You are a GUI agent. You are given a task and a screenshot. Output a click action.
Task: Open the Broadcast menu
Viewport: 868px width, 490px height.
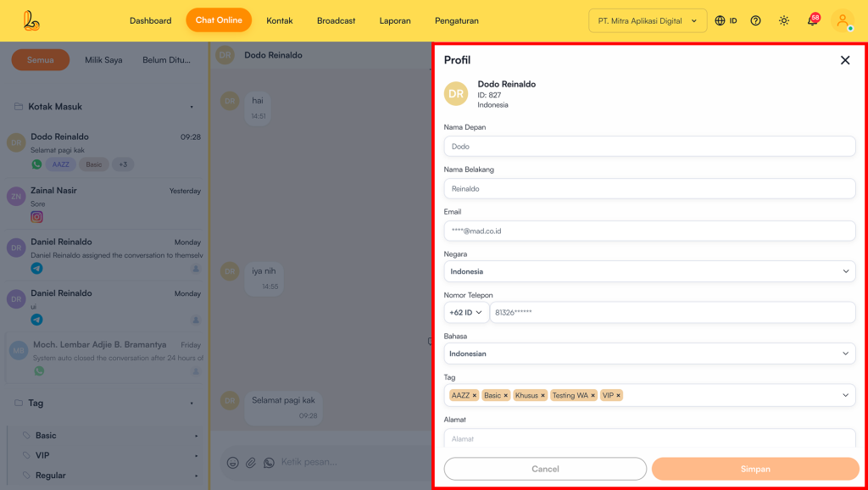336,20
